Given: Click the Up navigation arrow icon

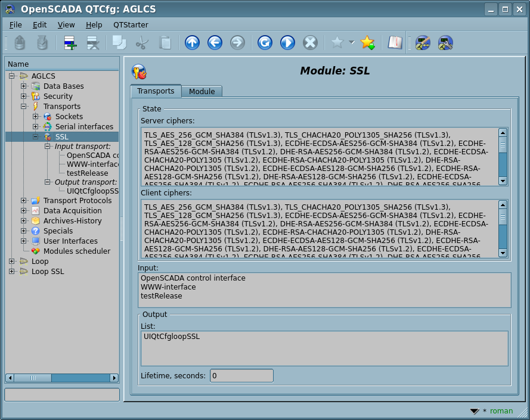Looking at the screenshot, I should click(192, 42).
